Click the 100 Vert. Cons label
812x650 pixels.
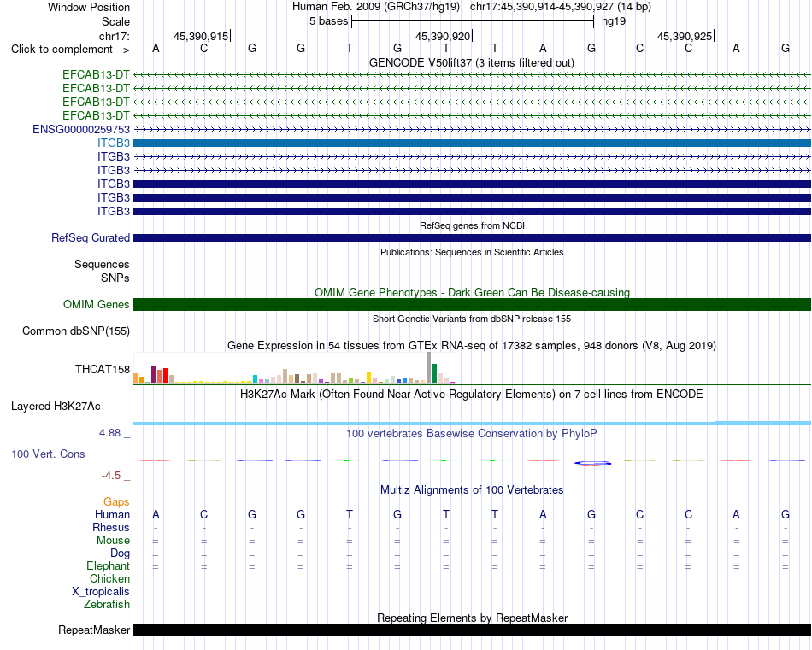48,454
